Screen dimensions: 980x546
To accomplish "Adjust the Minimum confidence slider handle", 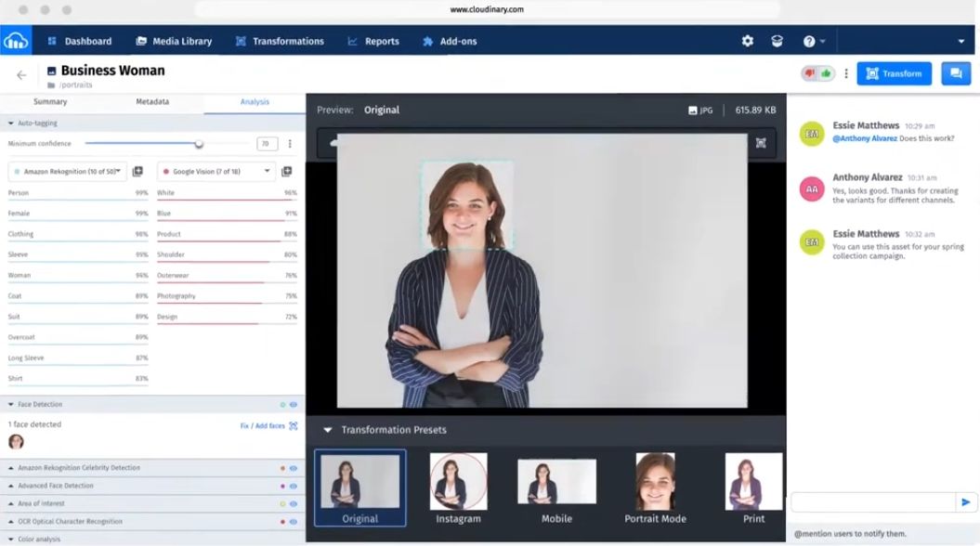I will coord(199,144).
